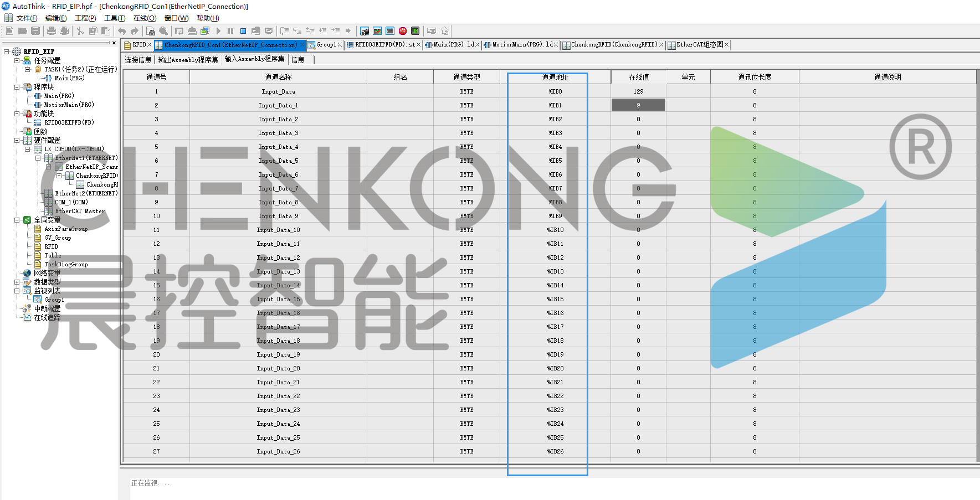Viewport: 980px width, 500px height.
Task: Click the Redo arrow in the toolbar
Action: pyautogui.click(x=135, y=31)
